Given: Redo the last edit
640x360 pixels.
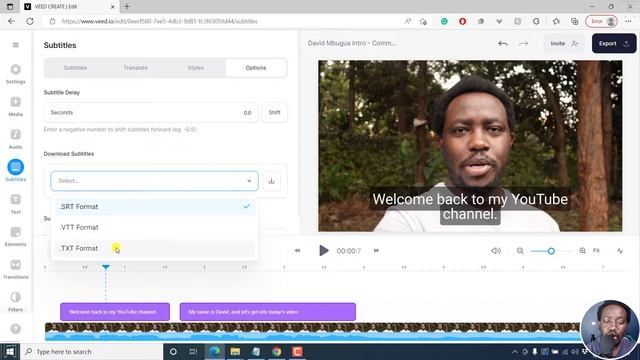Looking at the screenshot, I should [523, 43].
